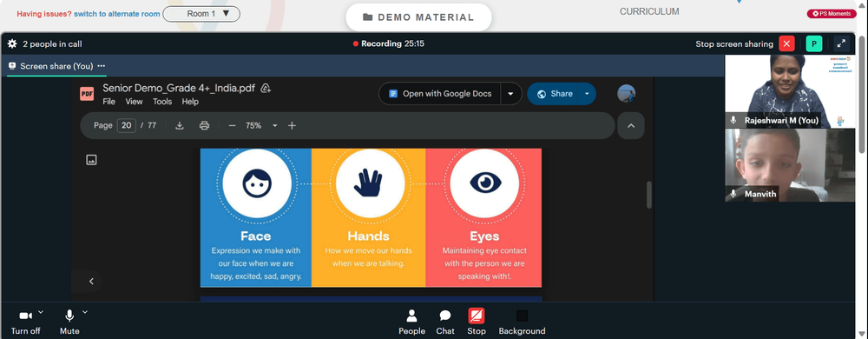Click the green P participant avatar
The height and width of the screenshot is (339, 868).
pos(814,43)
